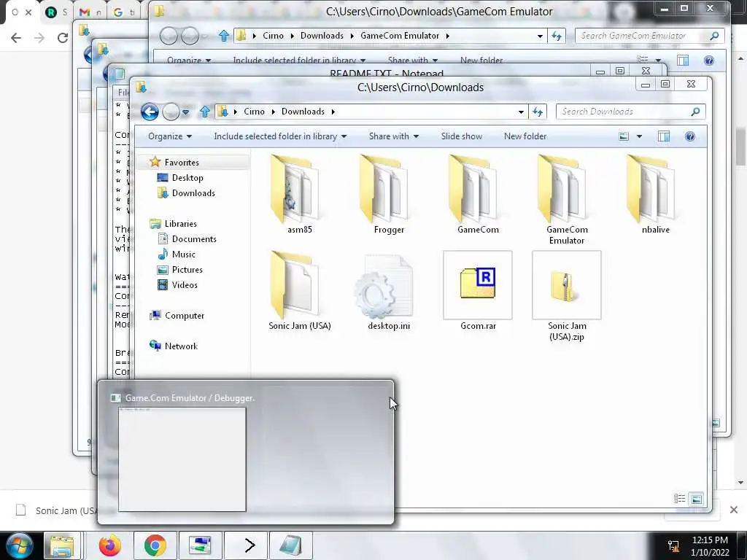747x560 pixels.
Task: Open the Organize dropdown in Downloads window
Action: (169, 136)
